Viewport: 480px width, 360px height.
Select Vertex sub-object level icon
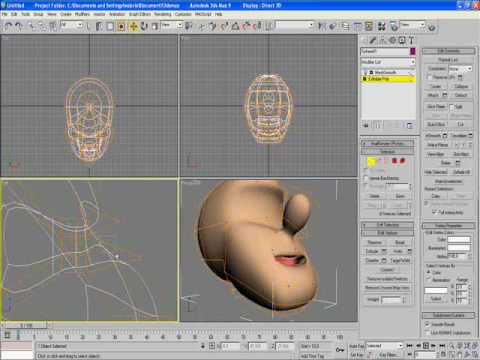pos(371,161)
